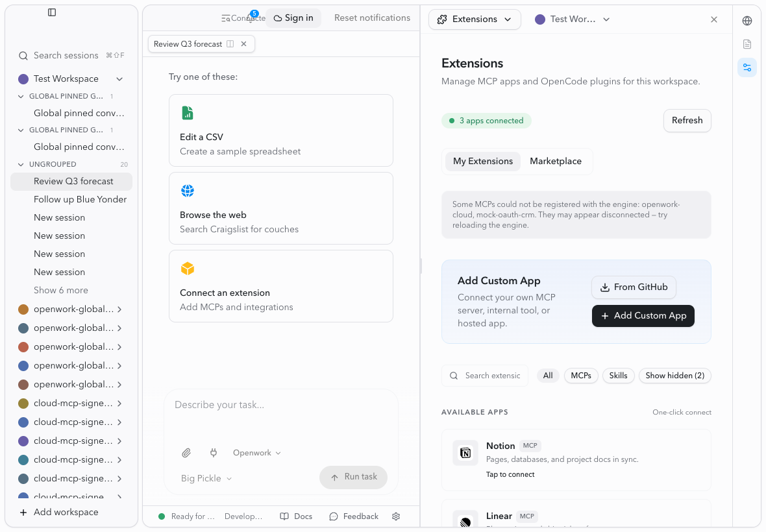Viewport: 766px width, 532px height.
Task: Focus the Describe your task input
Action: pyautogui.click(x=281, y=405)
